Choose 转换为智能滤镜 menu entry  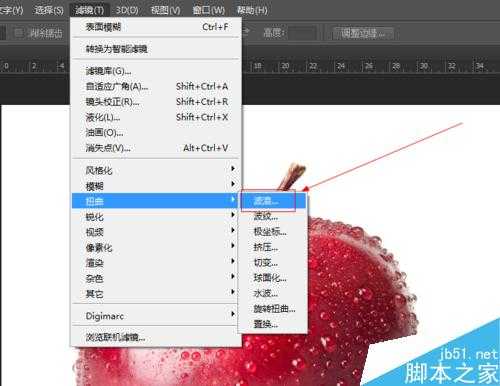(156, 49)
